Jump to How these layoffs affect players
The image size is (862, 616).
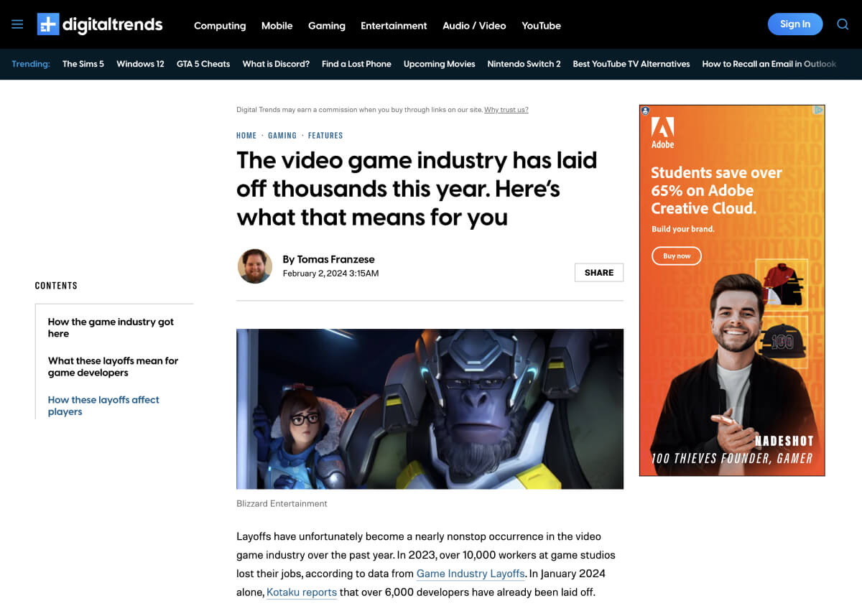[103, 406]
